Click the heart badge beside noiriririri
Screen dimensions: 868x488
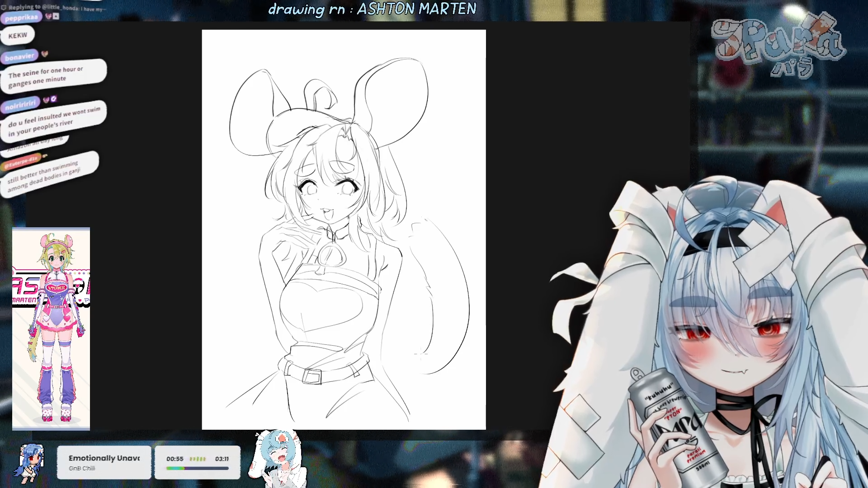pos(46,99)
